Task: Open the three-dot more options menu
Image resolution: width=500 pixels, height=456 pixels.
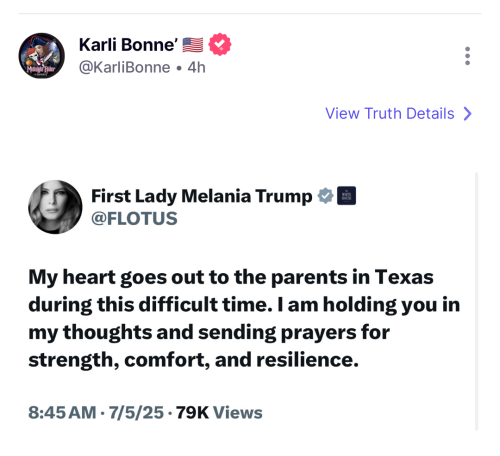Action: coord(467,56)
